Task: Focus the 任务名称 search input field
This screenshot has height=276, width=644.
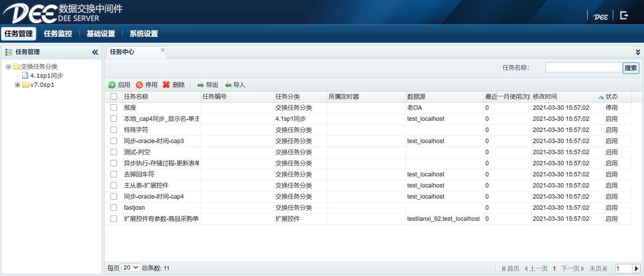Action: tap(583, 67)
